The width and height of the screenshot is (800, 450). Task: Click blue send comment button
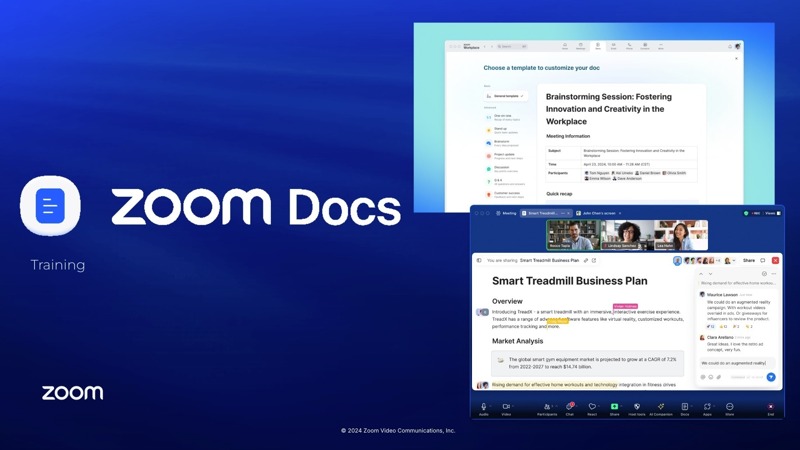(x=771, y=377)
